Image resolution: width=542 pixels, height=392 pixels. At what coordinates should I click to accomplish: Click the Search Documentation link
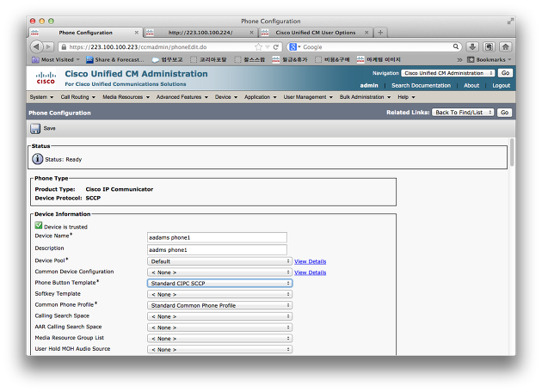421,85
